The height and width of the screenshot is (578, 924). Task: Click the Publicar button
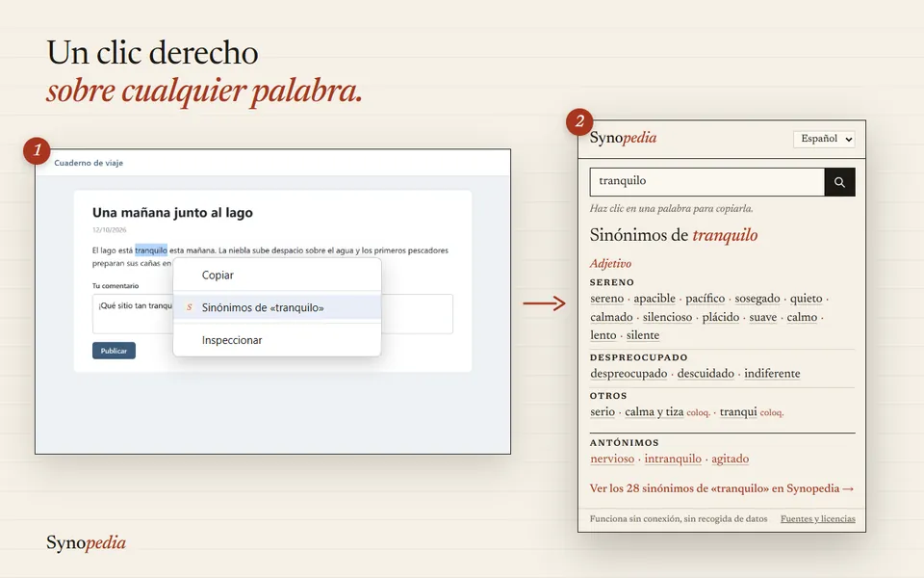pos(114,351)
